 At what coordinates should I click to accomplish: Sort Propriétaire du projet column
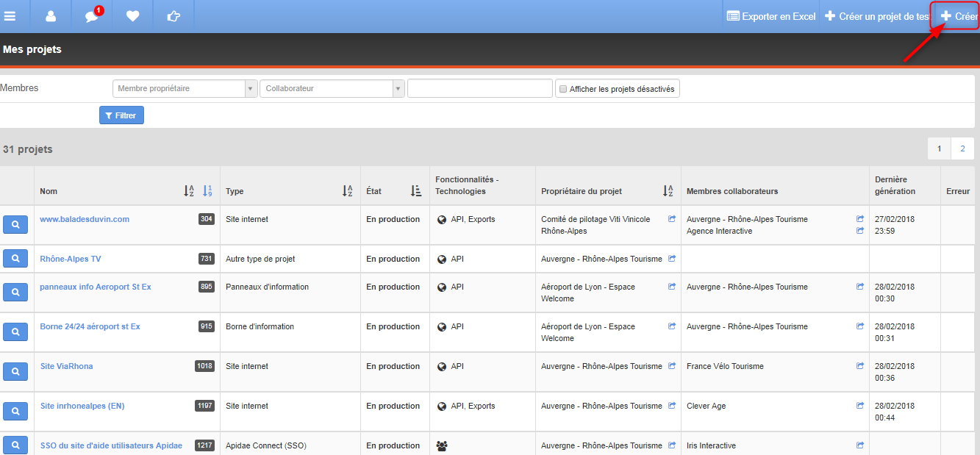pos(668,191)
